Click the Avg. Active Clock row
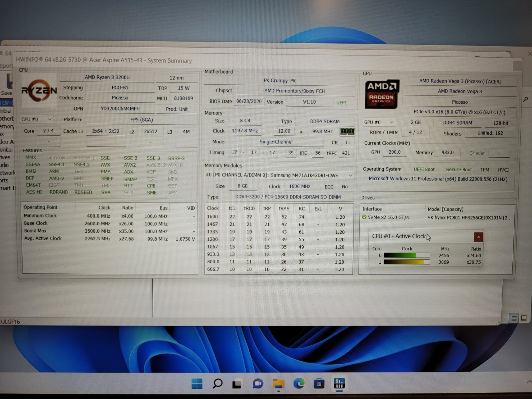532x399 pixels. [x=110, y=239]
